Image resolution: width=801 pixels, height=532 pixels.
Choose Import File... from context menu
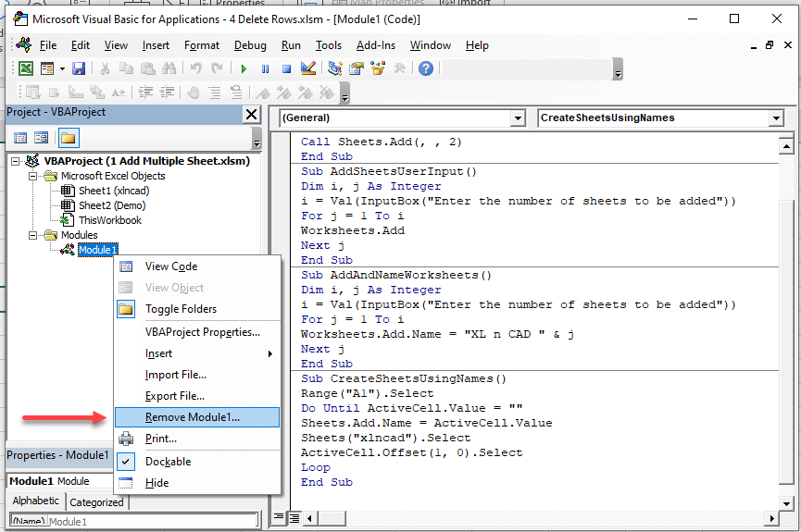coord(197,375)
